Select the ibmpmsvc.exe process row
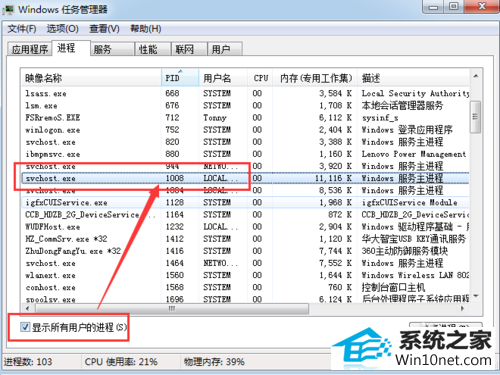Viewport: 500px width, 375px height. click(245, 154)
